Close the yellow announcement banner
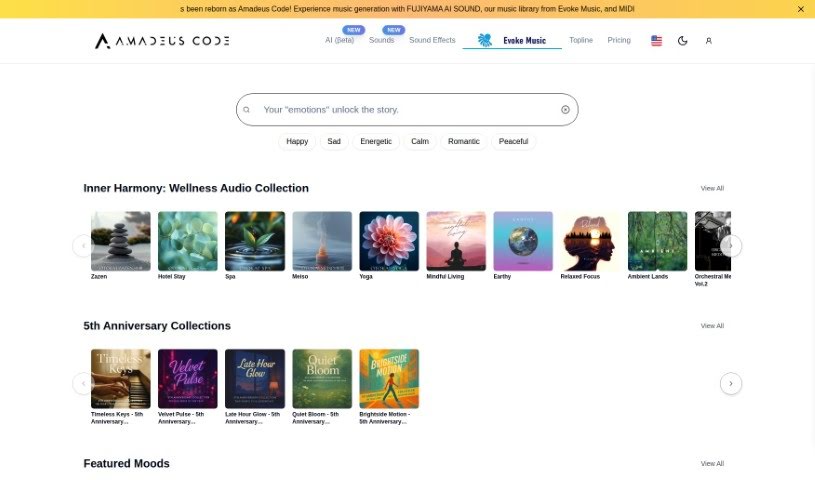Viewport: 815px width, 480px height. coord(800,9)
